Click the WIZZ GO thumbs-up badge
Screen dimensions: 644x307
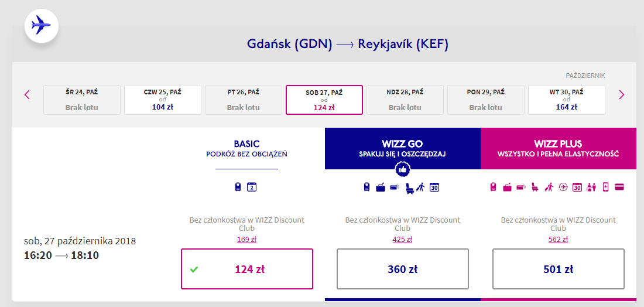click(403, 169)
